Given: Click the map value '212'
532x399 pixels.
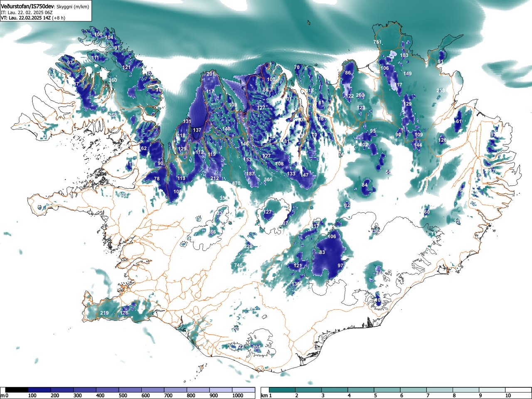Looking at the screenshot, I should [214, 179].
